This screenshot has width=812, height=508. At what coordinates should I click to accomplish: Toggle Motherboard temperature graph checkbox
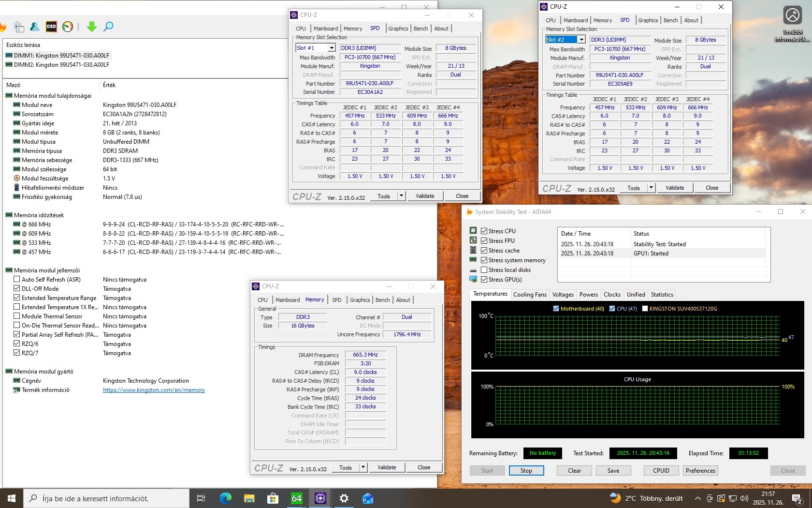[x=556, y=308]
